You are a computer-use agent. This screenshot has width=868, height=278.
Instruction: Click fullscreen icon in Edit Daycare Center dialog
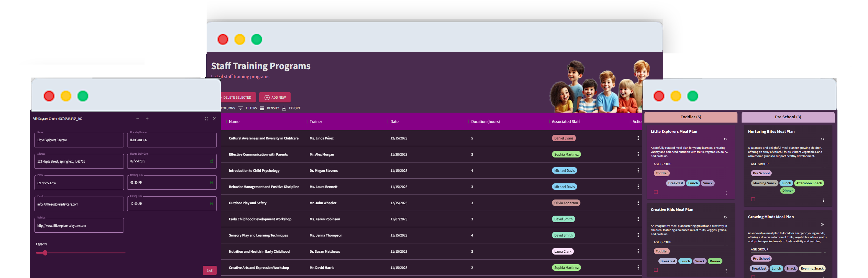point(207,119)
